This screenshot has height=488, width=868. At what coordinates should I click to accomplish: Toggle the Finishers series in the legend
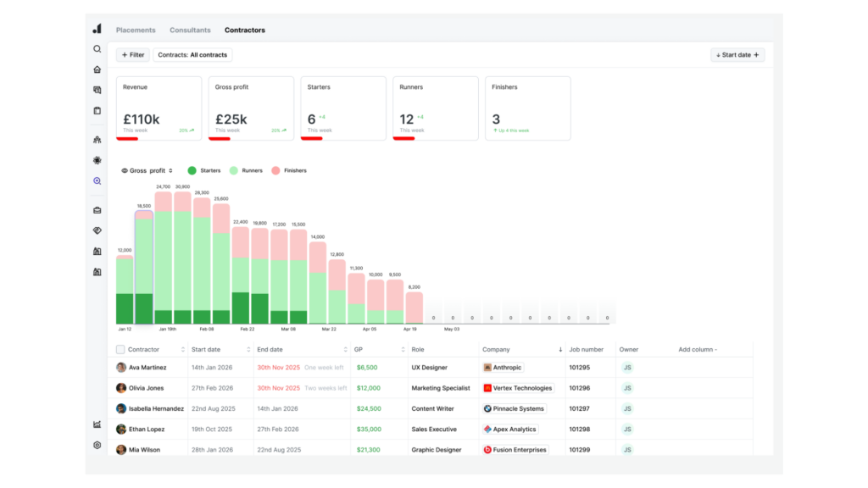(x=289, y=170)
